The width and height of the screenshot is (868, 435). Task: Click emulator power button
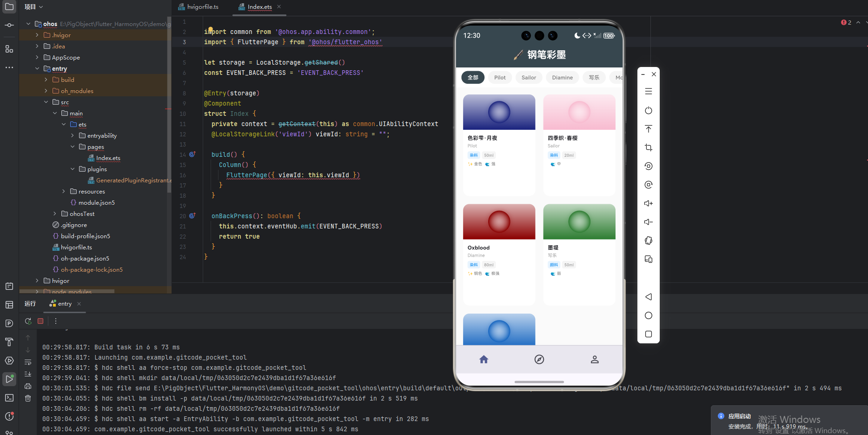click(x=649, y=110)
